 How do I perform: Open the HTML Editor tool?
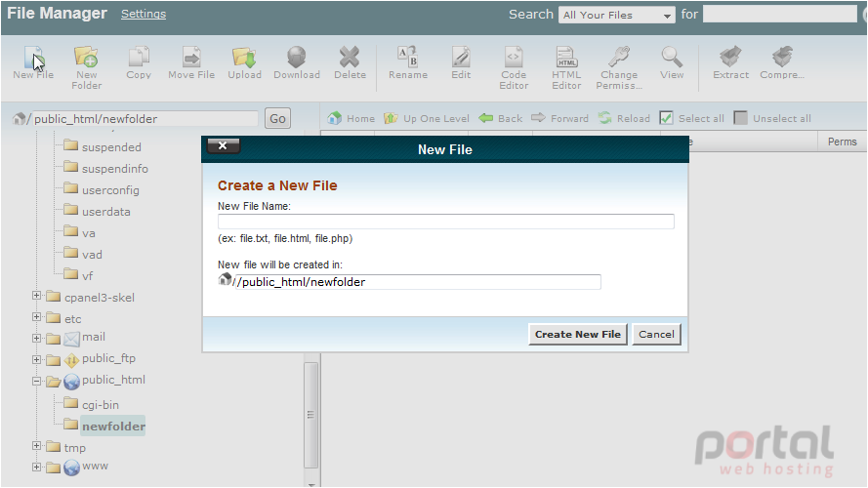click(x=566, y=57)
